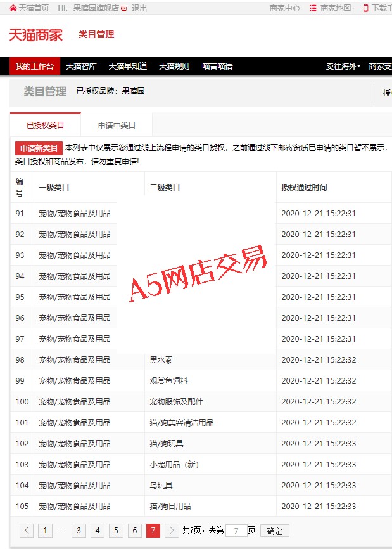Click the first-level category in row 94
Screen dimensions: 392x549
pos(75,276)
